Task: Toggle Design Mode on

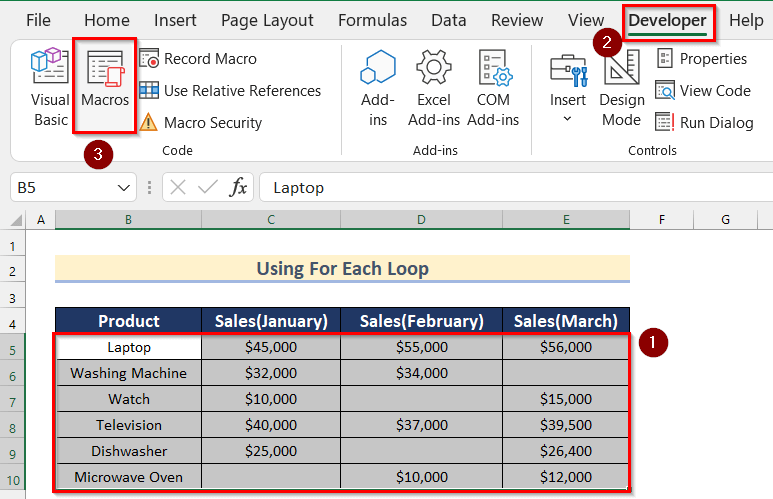Action: pos(621,88)
